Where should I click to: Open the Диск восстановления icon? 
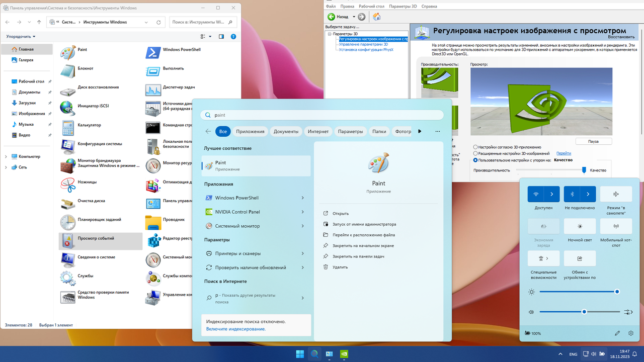68,90
